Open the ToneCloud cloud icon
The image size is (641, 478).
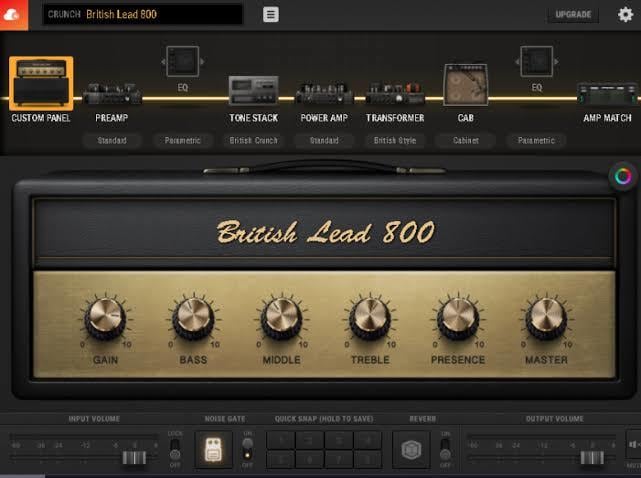click(x=13, y=15)
